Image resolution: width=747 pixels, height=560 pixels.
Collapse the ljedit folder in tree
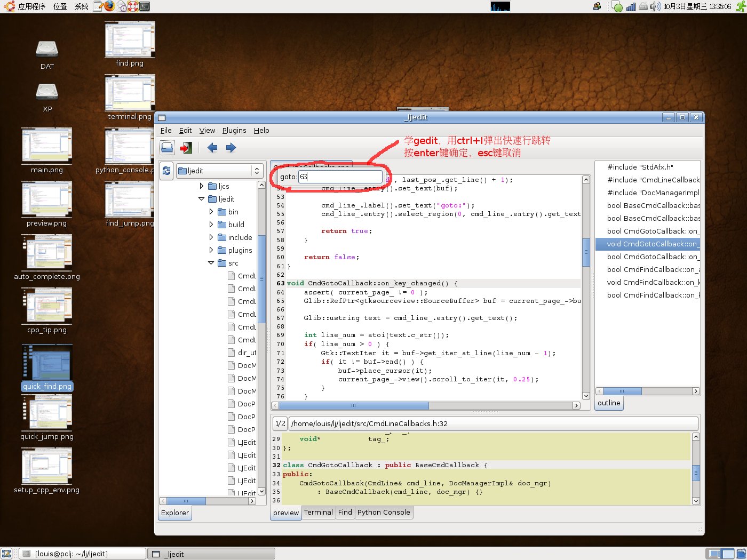pos(201,198)
